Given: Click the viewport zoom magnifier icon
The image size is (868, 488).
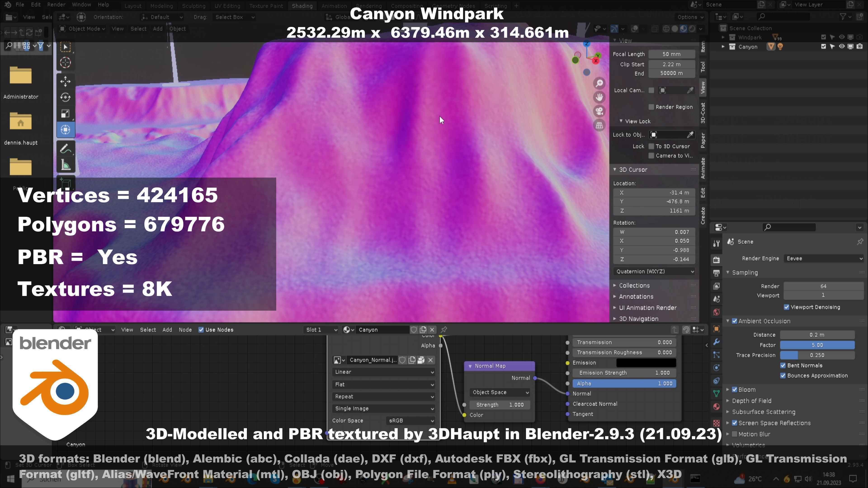Looking at the screenshot, I should click(x=599, y=83).
